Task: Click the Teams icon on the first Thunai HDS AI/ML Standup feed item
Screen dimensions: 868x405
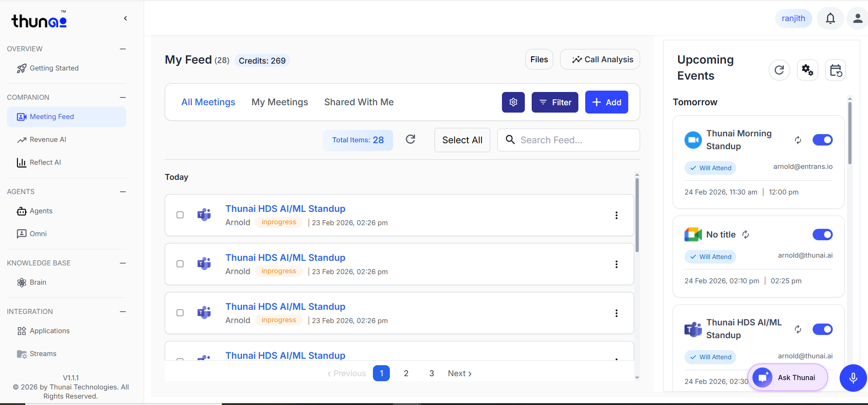Action: tap(204, 215)
